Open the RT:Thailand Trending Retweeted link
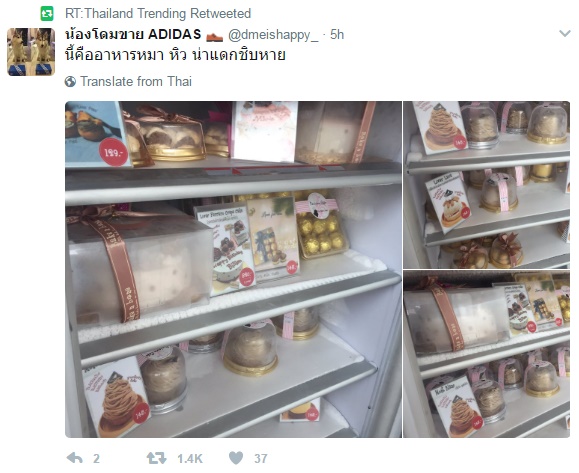Screen dimensions: 579x473 click(158, 14)
